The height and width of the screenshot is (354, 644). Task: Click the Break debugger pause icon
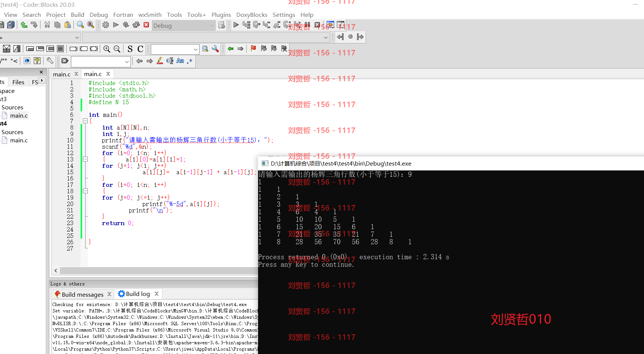pyautogui.click(x=307, y=25)
